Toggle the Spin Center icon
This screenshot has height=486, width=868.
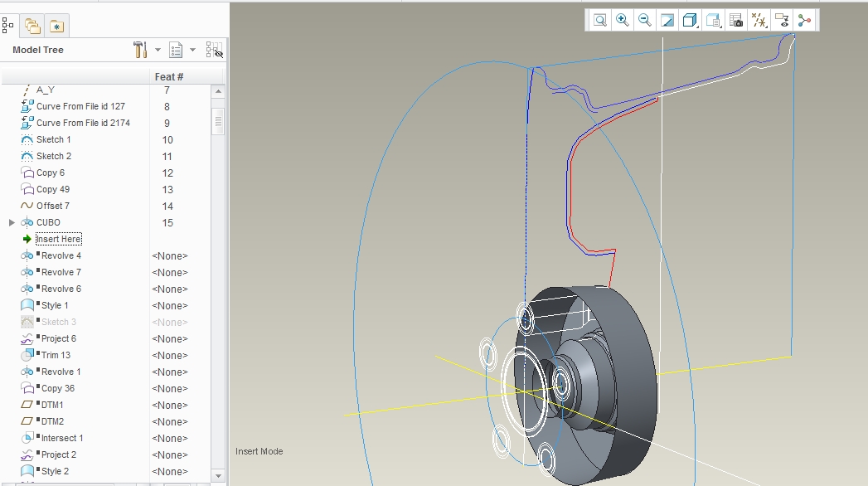pos(804,21)
